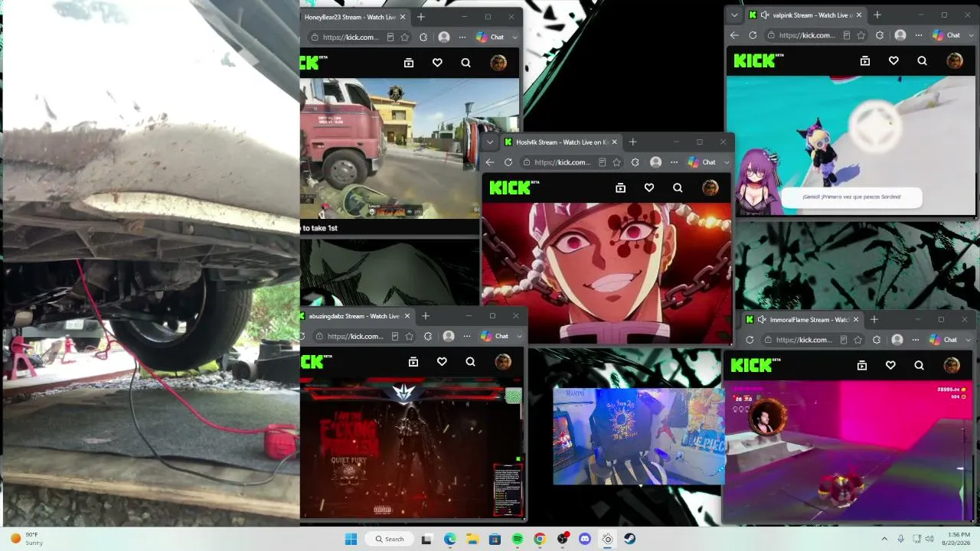Open search in abuzingdabz Kick header
This screenshot has width=980, height=551.
coord(470,362)
